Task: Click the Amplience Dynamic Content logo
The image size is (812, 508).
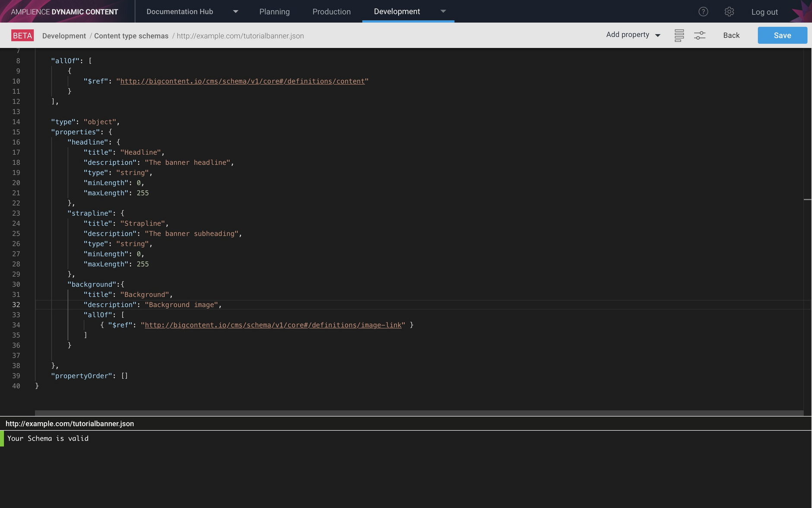Action: (64, 11)
